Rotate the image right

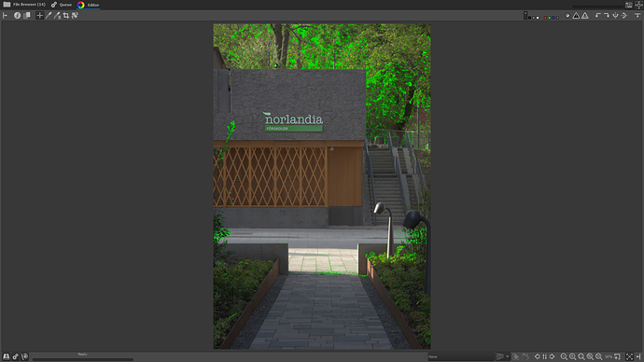point(607,16)
